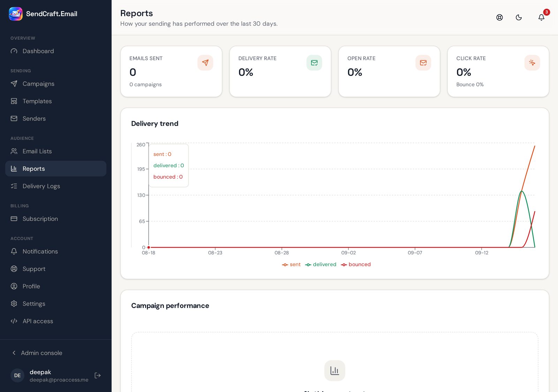Toggle the sent series in chart legend

point(291,264)
